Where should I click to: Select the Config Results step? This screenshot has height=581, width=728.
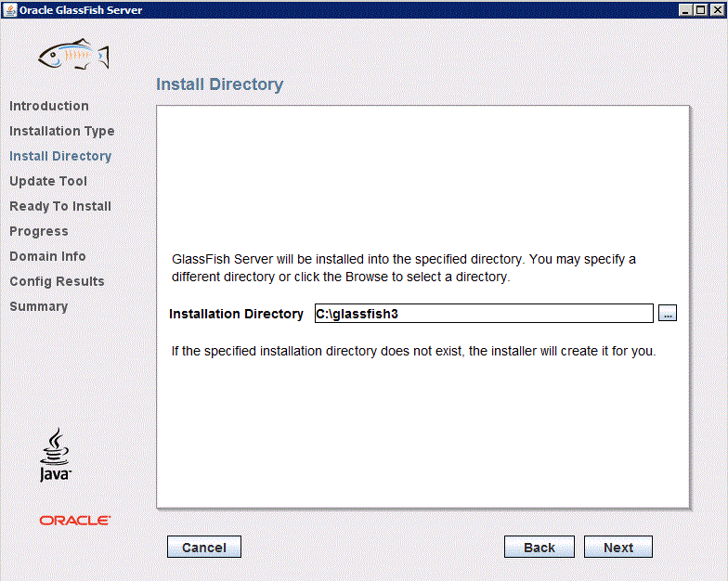[x=57, y=281]
